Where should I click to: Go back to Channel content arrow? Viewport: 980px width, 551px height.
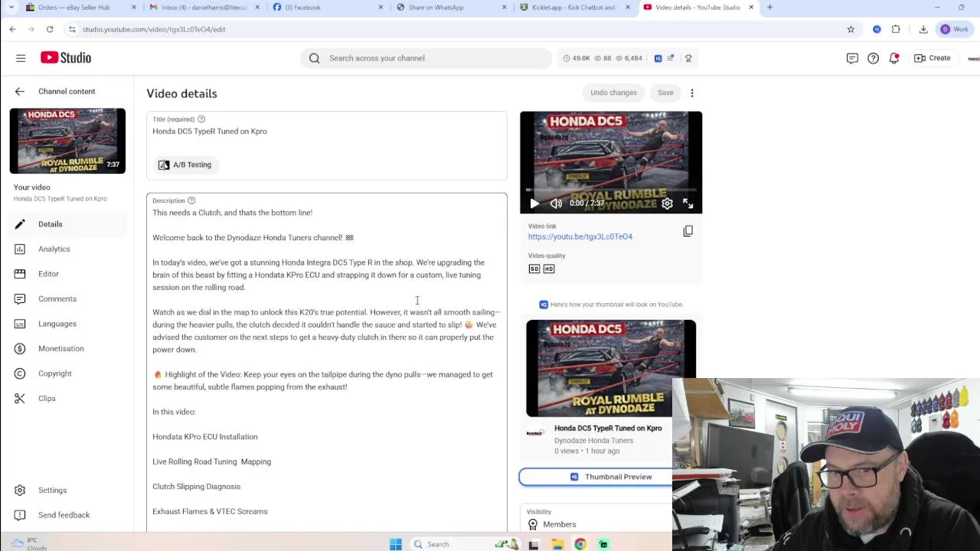point(20,91)
